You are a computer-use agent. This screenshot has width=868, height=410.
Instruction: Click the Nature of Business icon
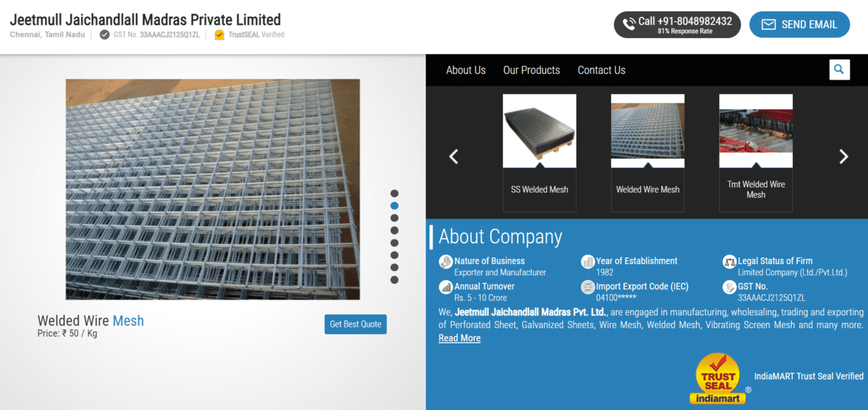coord(446,262)
